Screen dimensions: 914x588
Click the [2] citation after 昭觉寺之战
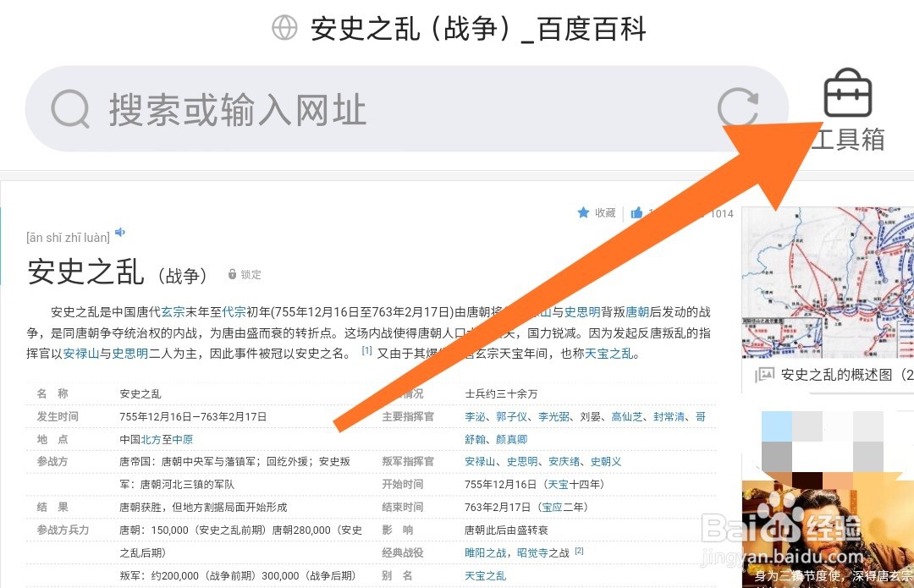click(x=579, y=551)
